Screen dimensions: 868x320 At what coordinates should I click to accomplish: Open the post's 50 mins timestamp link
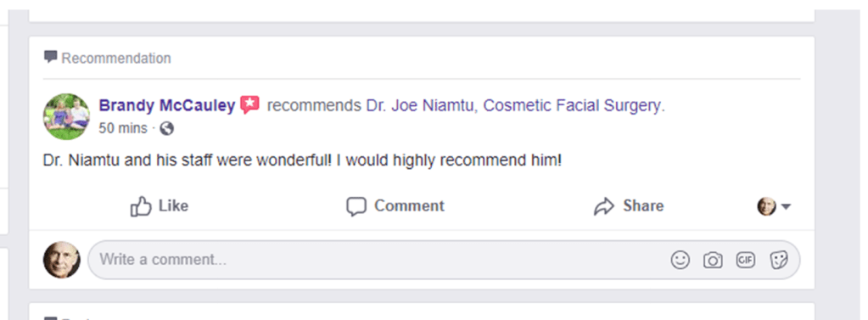[123, 128]
